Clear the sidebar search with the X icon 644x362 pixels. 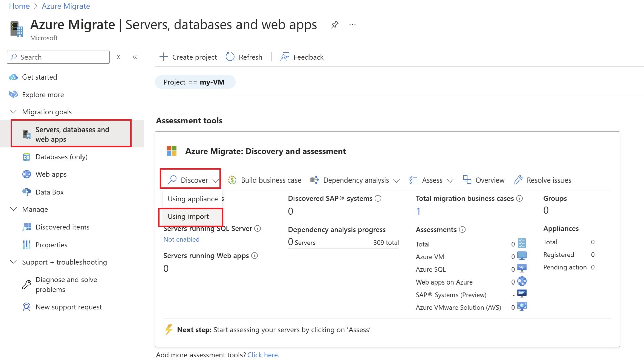point(118,57)
